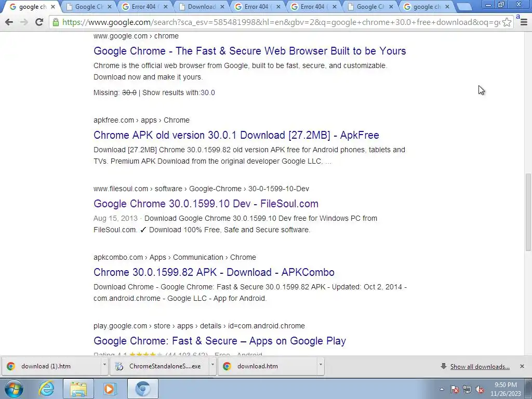532x399 pixels.
Task: Open Google Chrome 30.0.1599.10 Dev FileSoul result
Action: pos(206,204)
